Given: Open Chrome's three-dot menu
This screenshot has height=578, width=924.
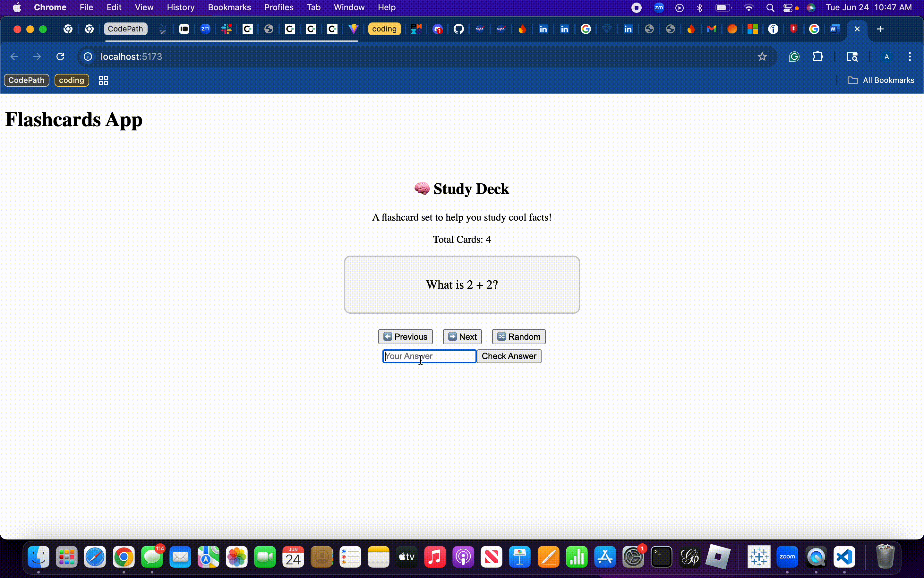Looking at the screenshot, I should 910,57.
